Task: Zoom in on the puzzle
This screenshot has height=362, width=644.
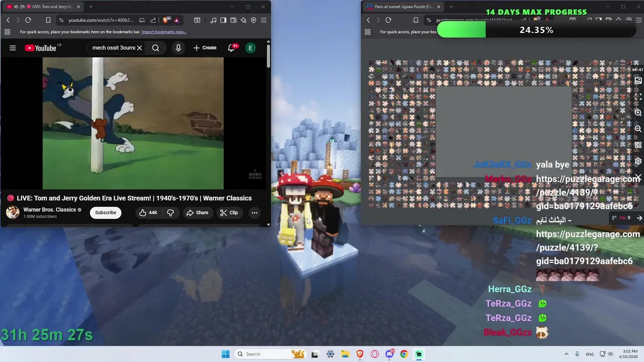Action: pyautogui.click(x=638, y=113)
